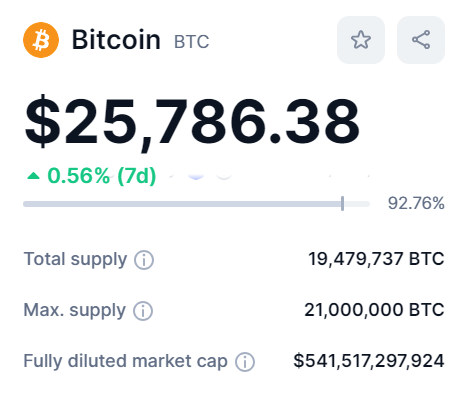Click the circulating supply progress bar
The width and height of the screenshot is (474, 396).
pos(196,204)
